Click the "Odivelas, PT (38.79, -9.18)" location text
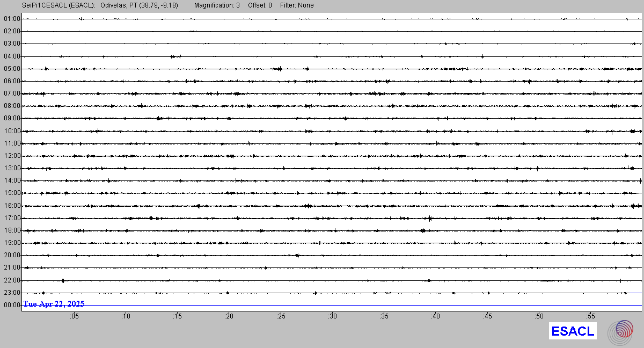This screenshot has height=348, width=644. [x=139, y=5]
